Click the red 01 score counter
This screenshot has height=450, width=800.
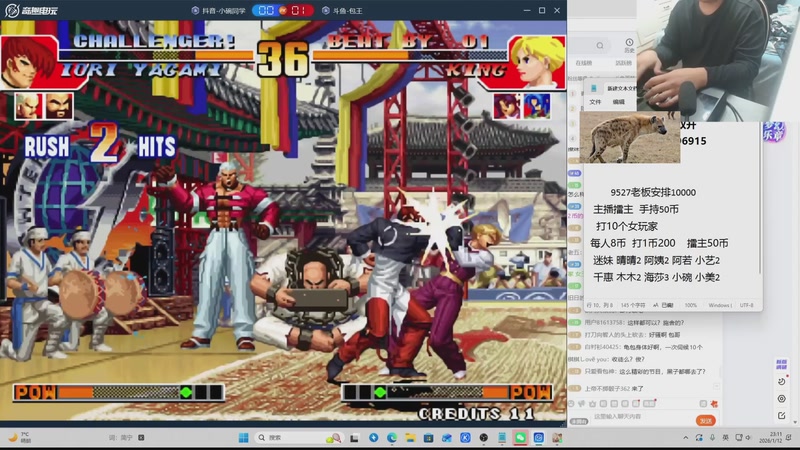(x=299, y=10)
